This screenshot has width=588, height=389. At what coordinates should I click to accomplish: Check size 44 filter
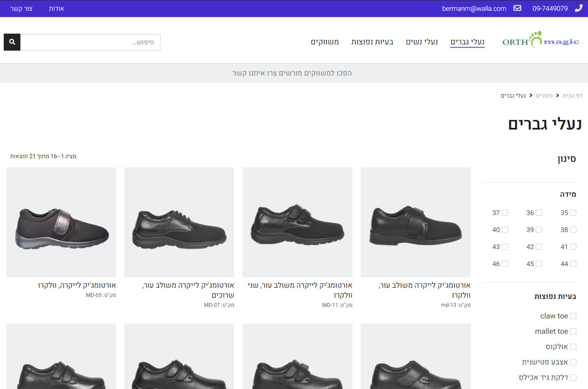point(573,264)
